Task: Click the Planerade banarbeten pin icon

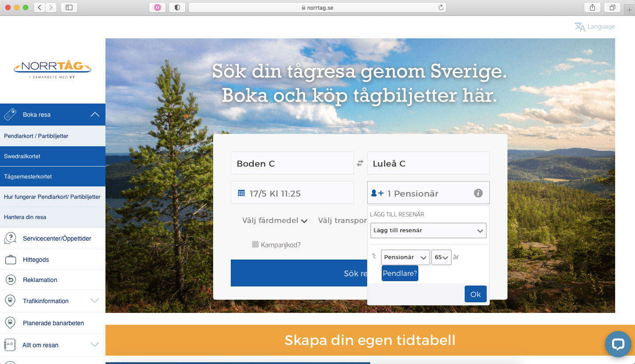Action: [x=10, y=323]
